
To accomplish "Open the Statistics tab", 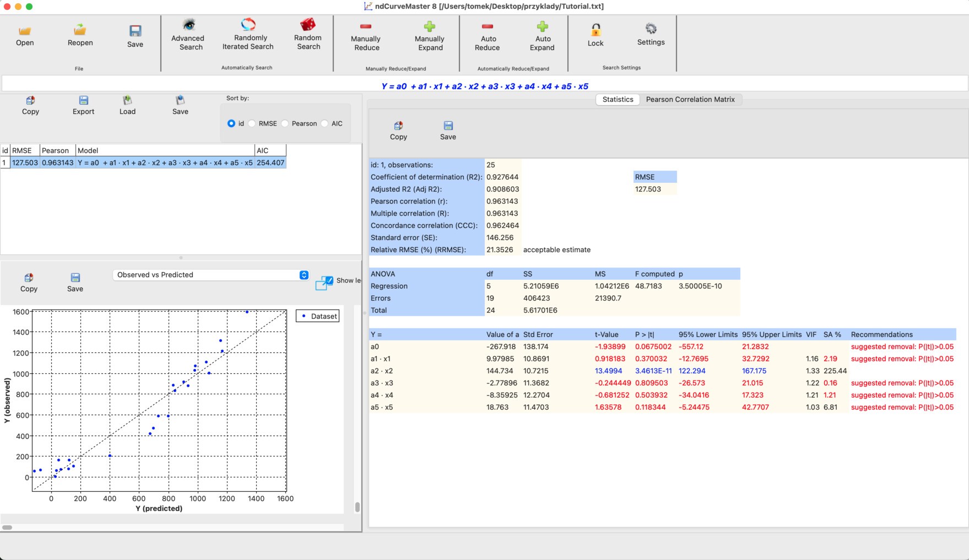I will coord(617,99).
